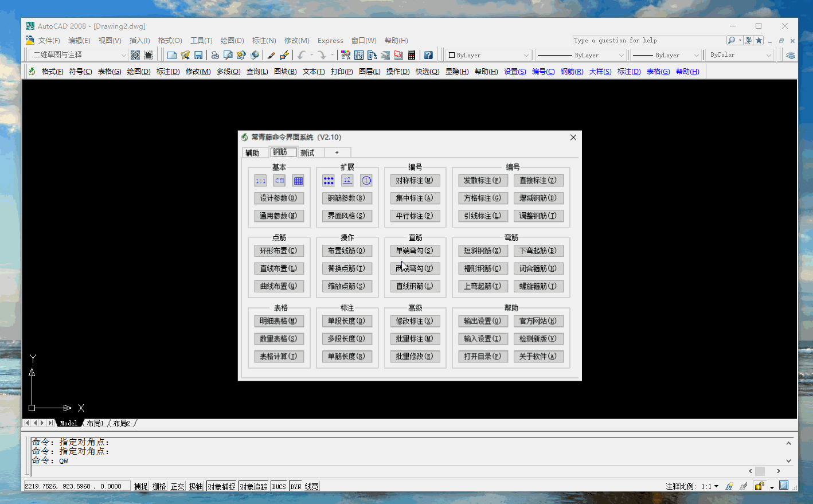Click the Tool Palettes icon

pos(372,55)
